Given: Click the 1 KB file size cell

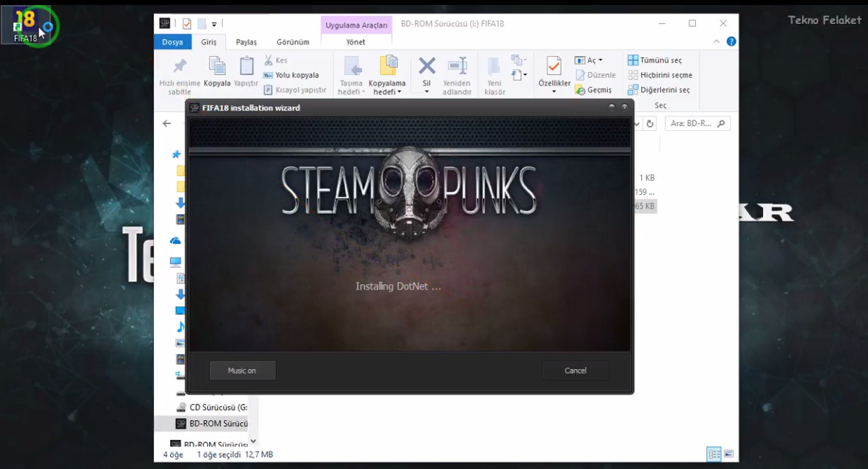Looking at the screenshot, I should coord(646,178).
